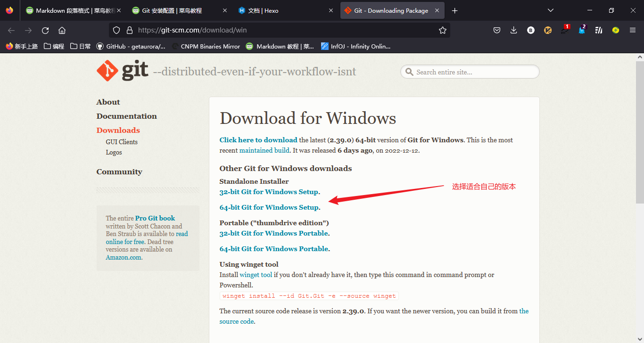
Task: Reload the current page
Action: click(x=45, y=30)
